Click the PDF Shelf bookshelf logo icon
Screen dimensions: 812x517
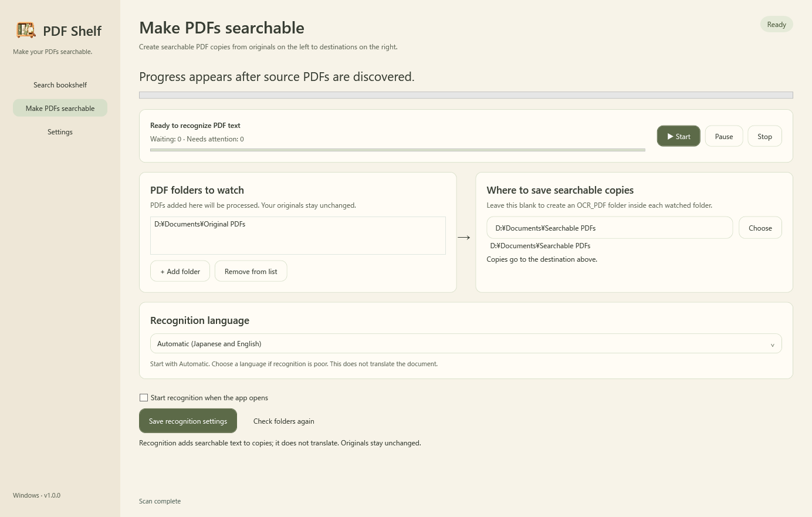(26, 30)
